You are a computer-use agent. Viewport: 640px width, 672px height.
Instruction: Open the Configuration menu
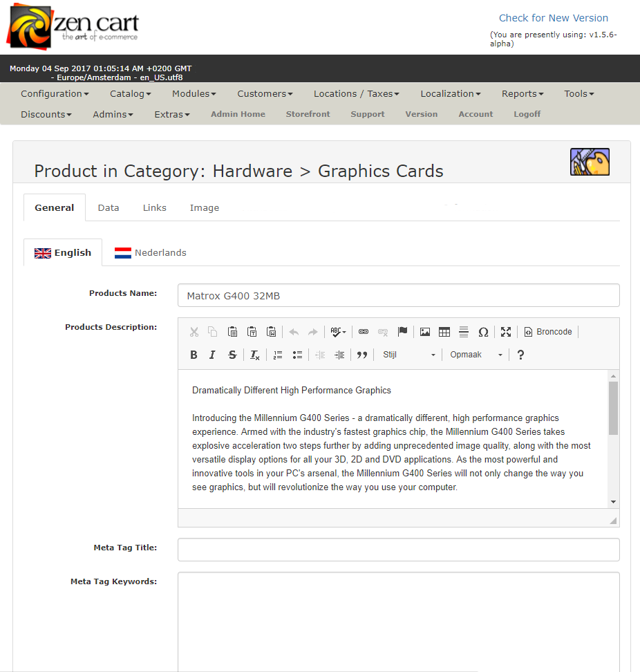click(55, 93)
